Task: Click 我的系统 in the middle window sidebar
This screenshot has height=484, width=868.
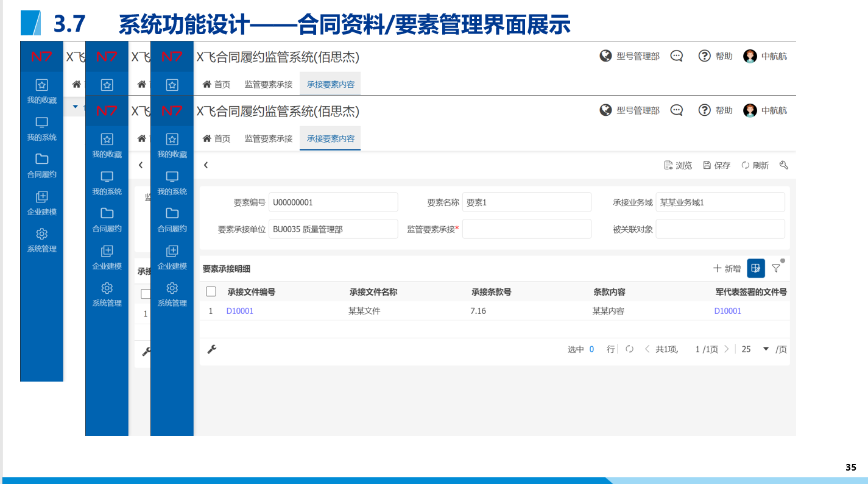Action: pyautogui.click(x=107, y=182)
